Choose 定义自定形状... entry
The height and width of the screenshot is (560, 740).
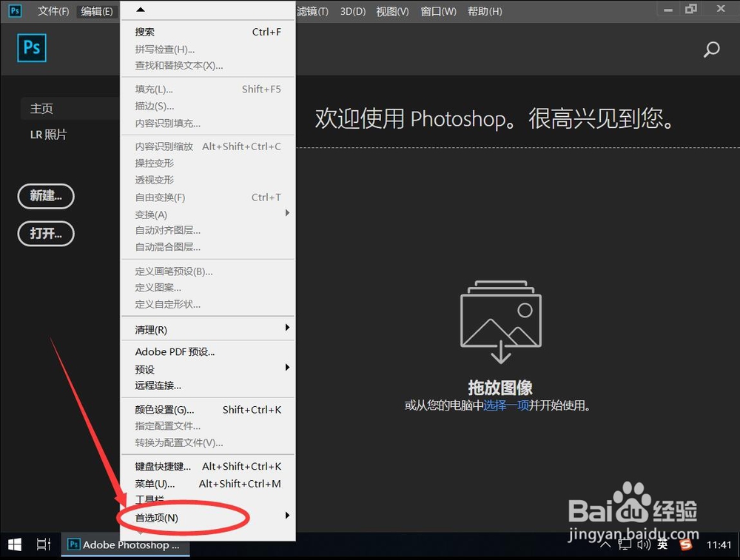[x=208, y=304]
